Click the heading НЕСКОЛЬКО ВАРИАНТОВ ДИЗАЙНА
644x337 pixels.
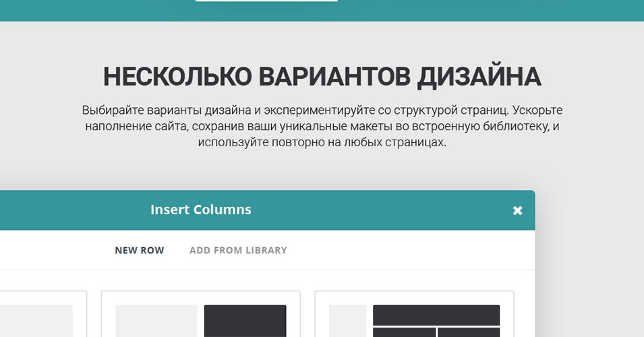tap(322, 77)
